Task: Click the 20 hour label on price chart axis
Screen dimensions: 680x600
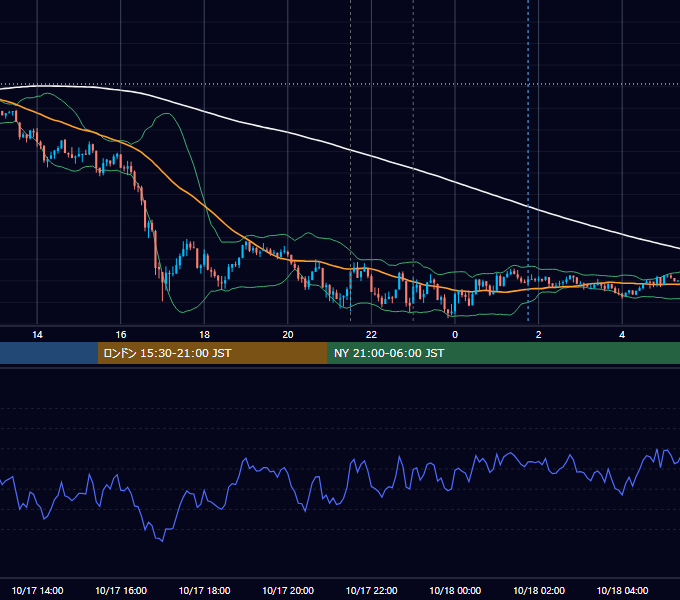Action: click(x=288, y=335)
